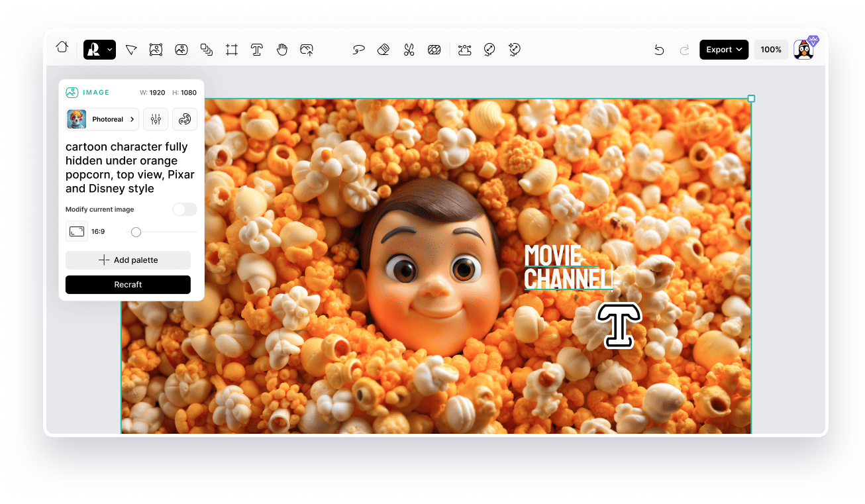Open the color palette icon beside Photoreal
865x504 pixels.
pos(184,119)
